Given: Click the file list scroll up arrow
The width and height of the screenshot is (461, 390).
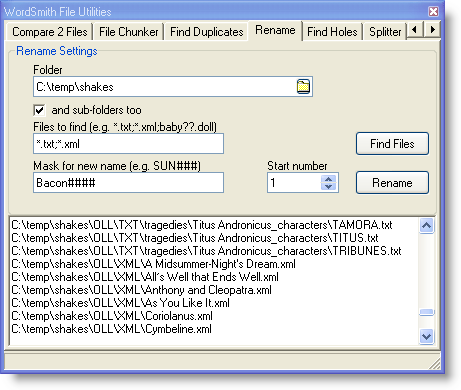Looking at the screenshot, I should [426, 226].
